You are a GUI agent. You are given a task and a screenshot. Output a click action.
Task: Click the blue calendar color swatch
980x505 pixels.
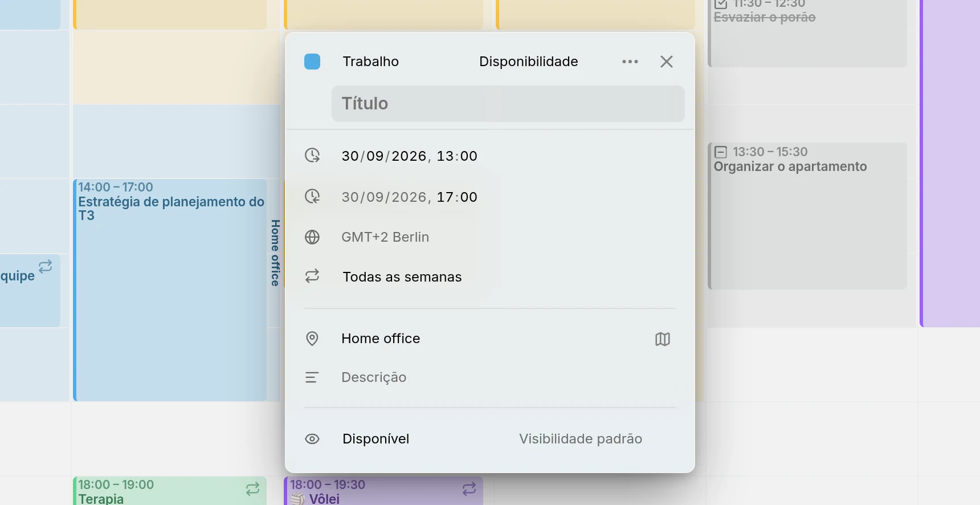point(312,62)
